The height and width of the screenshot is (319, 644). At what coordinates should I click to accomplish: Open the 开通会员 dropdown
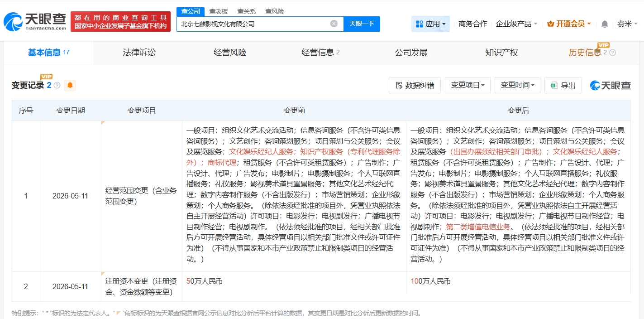click(569, 24)
